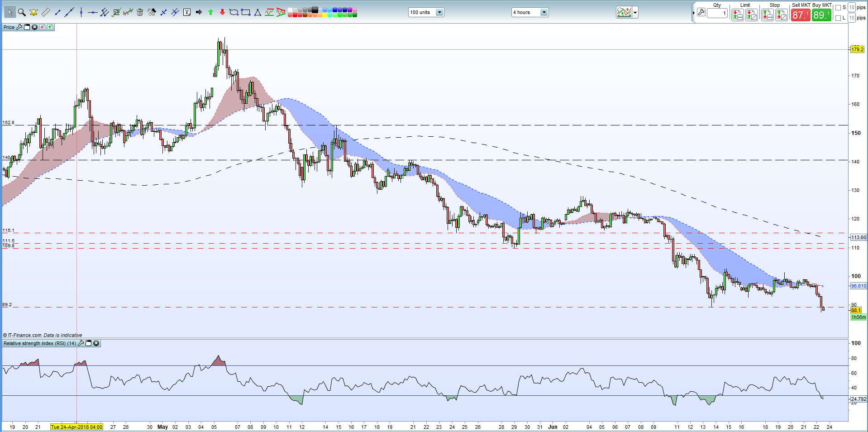Select the rectangle drawing tool
868x432 pixels.
click(x=246, y=12)
